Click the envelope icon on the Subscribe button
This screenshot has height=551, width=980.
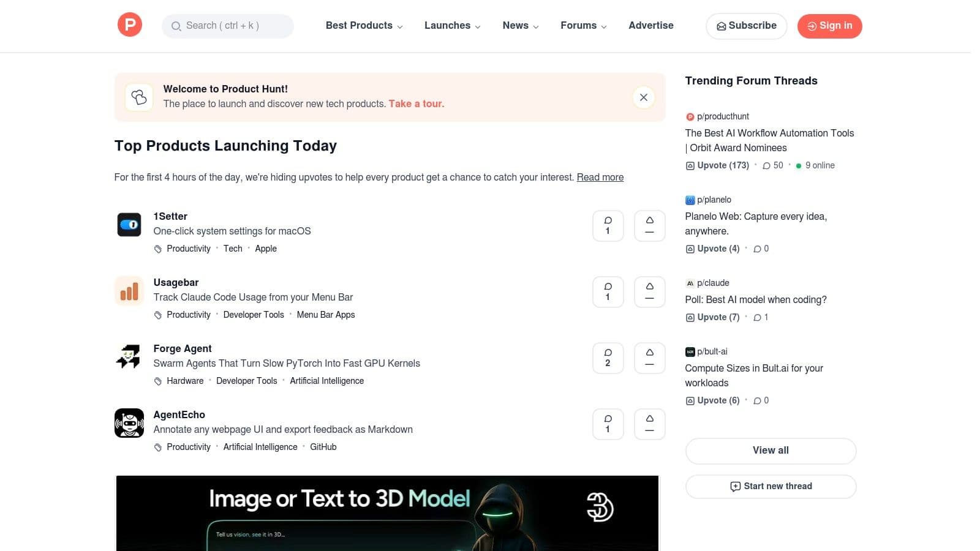click(x=722, y=26)
